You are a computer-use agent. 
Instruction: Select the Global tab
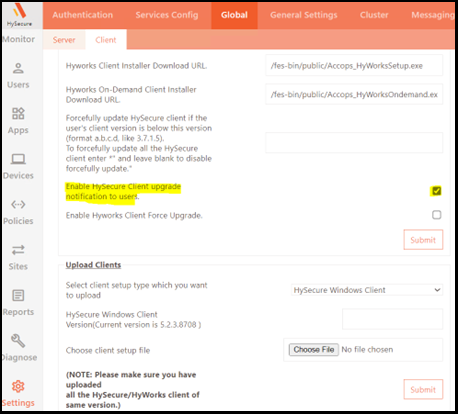click(234, 15)
